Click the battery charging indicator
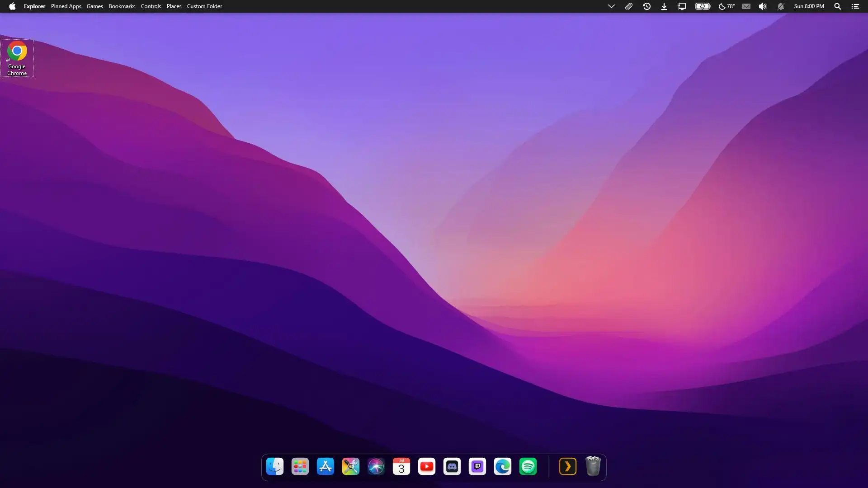 [x=703, y=6]
